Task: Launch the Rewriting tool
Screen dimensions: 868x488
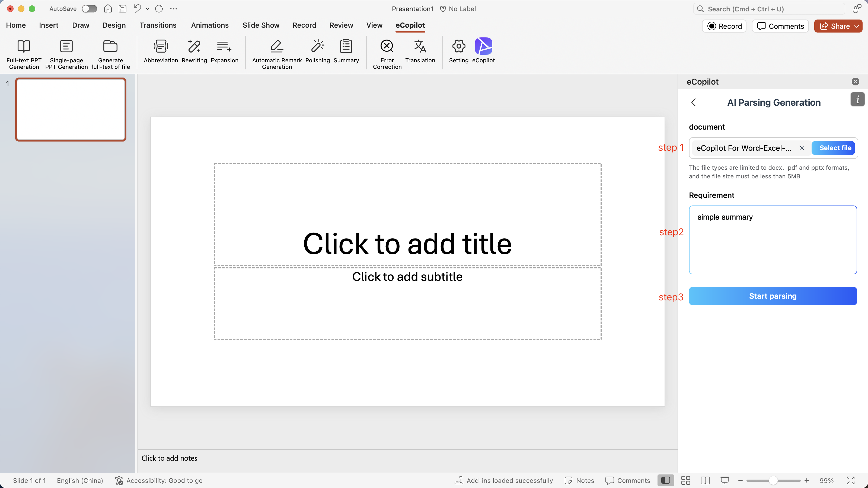Action: pos(194,46)
